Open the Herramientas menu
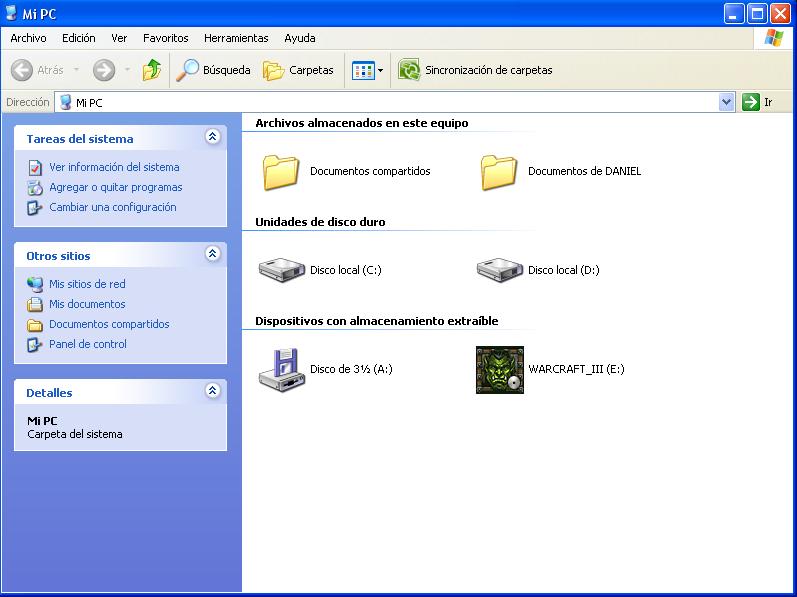 tap(236, 38)
